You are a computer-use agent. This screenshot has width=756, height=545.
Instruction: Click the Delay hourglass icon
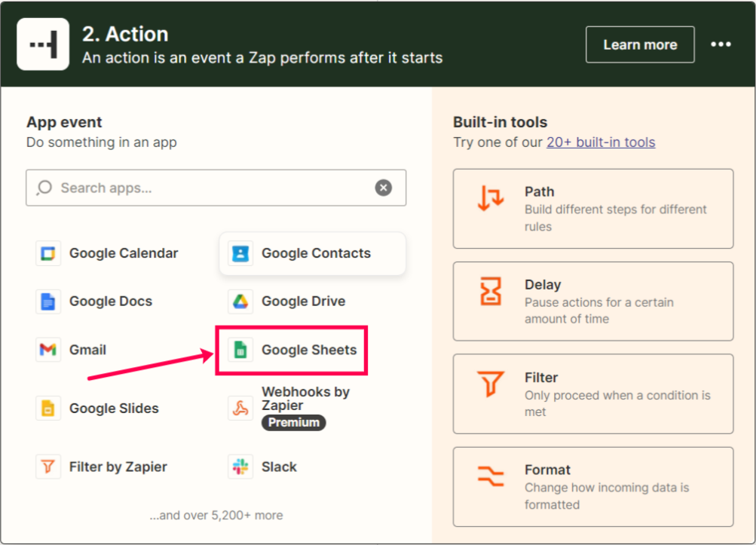click(x=491, y=291)
